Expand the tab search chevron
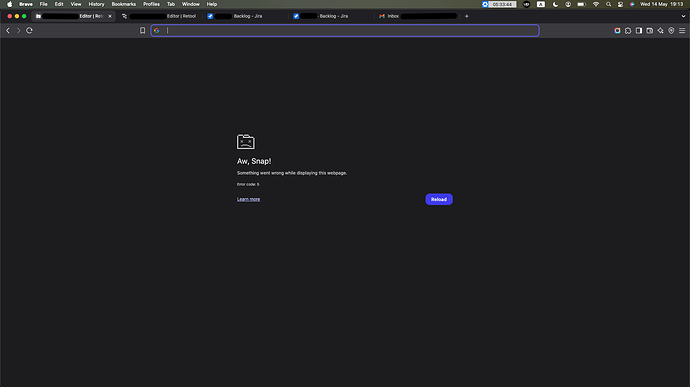Screen dimensions: 690x387 pyautogui.click(x=683, y=16)
